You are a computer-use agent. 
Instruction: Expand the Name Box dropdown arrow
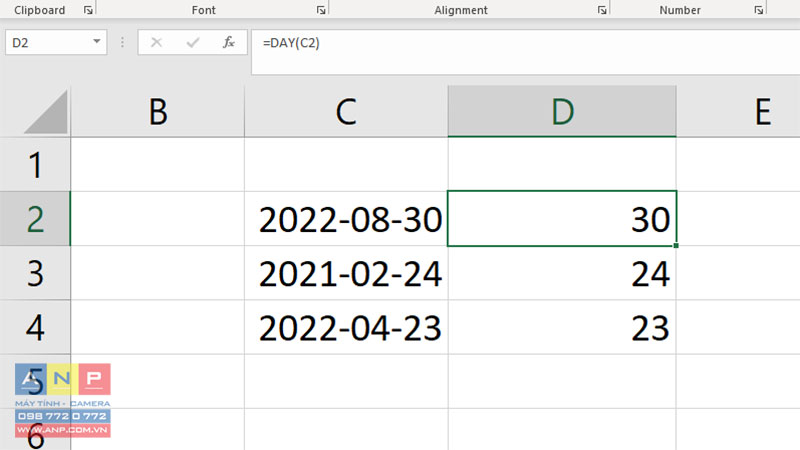pyautogui.click(x=96, y=42)
